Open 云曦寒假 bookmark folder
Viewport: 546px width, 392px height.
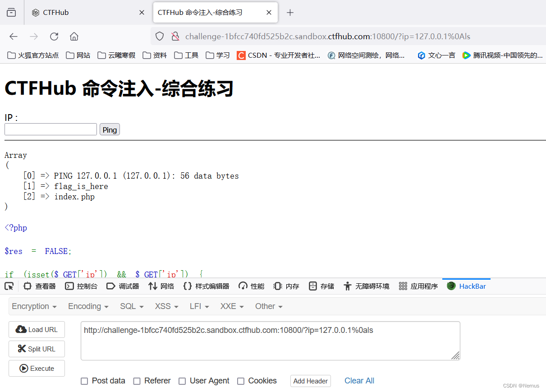(116, 55)
